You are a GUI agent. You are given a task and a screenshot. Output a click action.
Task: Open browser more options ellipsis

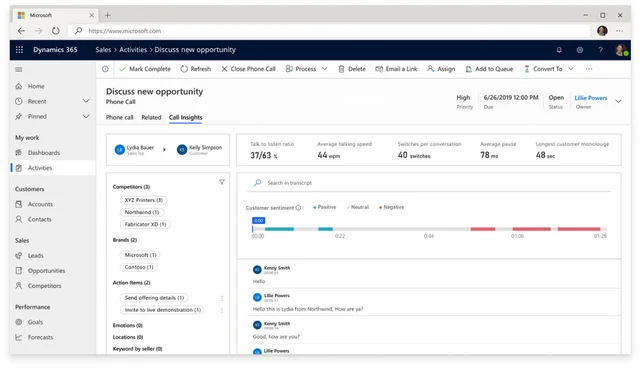pyautogui.click(x=620, y=31)
